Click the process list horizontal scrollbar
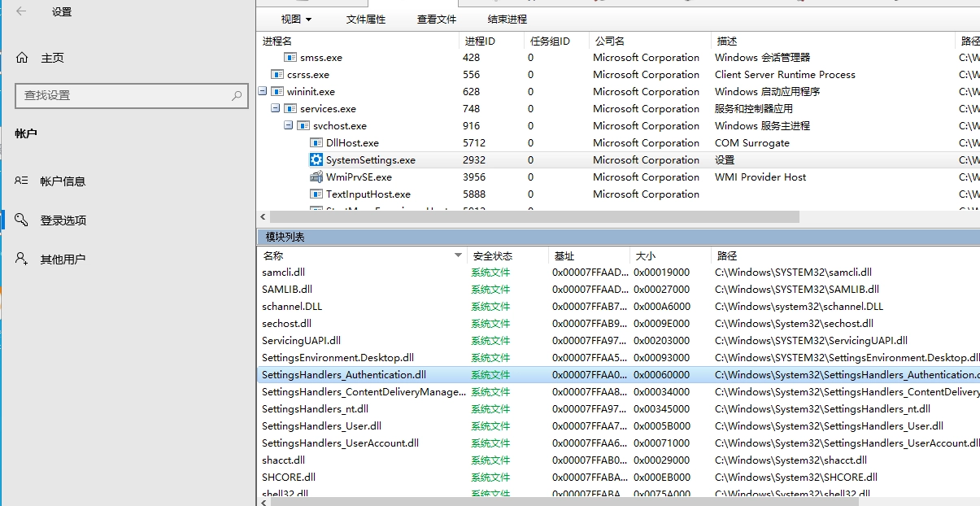 pyautogui.click(x=534, y=217)
